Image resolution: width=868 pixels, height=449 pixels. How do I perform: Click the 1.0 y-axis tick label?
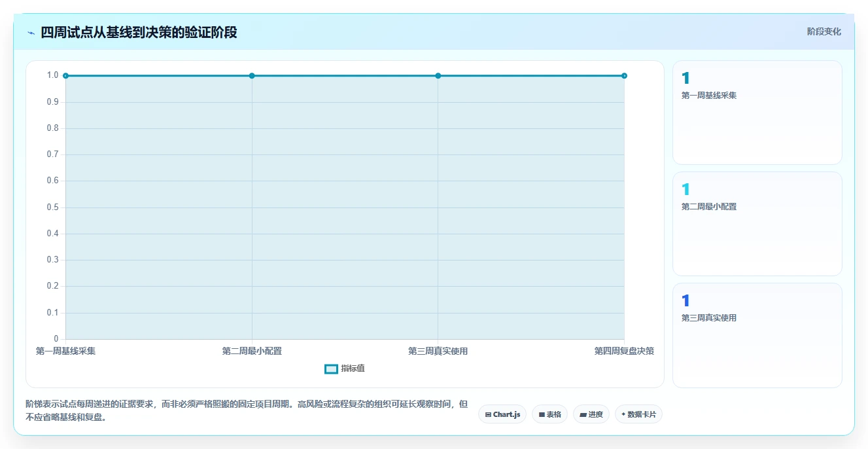pos(52,75)
